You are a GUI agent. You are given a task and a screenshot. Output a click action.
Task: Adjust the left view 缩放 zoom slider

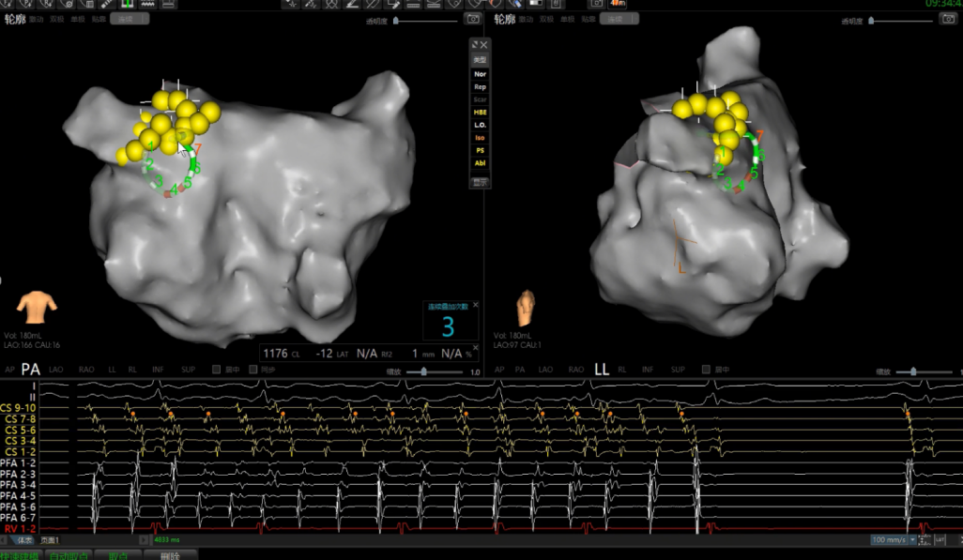(422, 371)
